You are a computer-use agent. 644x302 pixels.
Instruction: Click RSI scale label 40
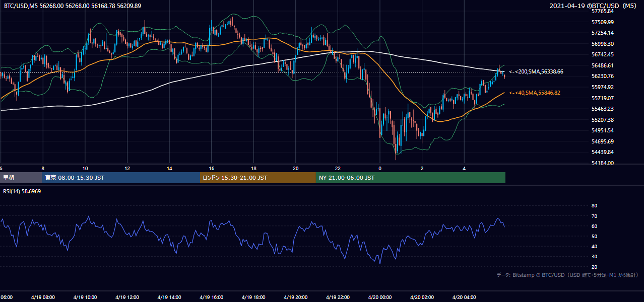(594, 246)
